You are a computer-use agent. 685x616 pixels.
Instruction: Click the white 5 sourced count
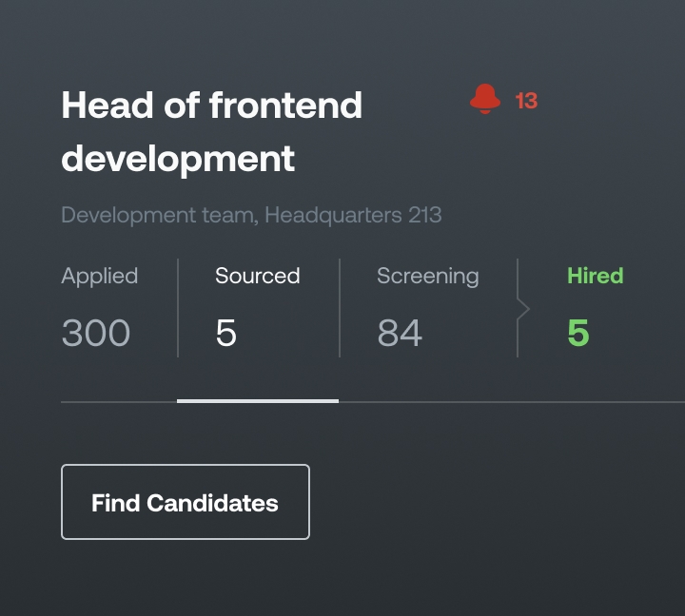(225, 334)
